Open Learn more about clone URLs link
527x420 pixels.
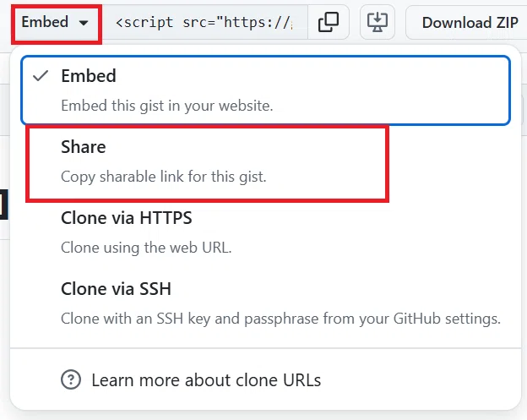pyautogui.click(x=206, y=380)
